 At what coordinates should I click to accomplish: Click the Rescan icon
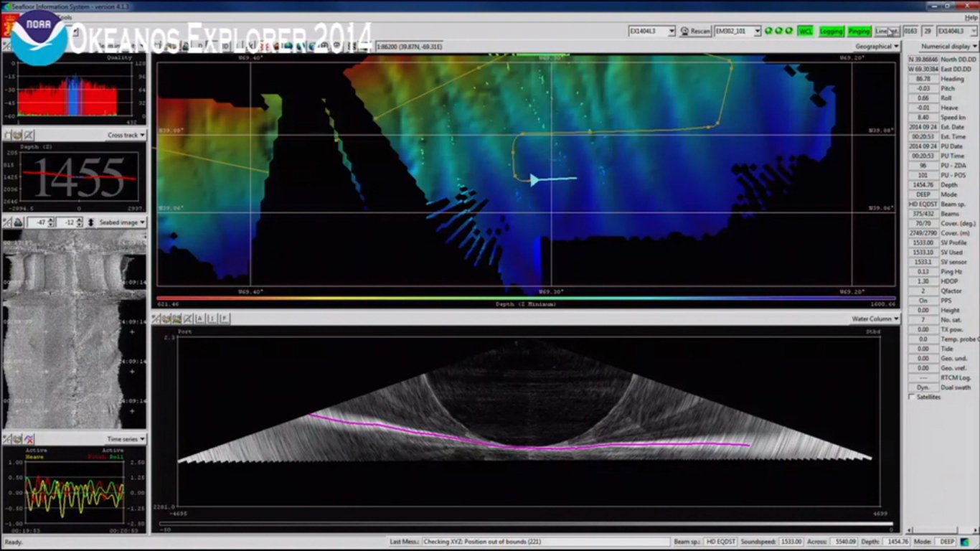tap(684, 32)
